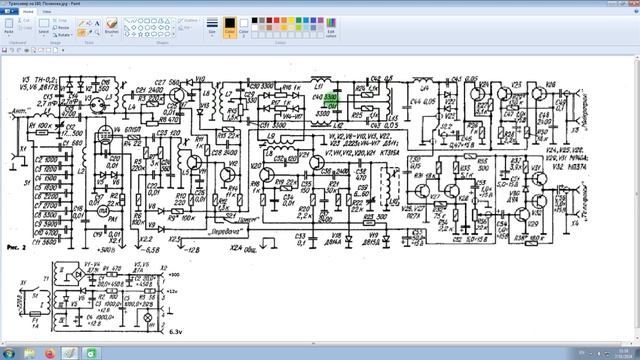Select the Text tool
The height and width of the screenshot is (360, 640).
[97, 24]
